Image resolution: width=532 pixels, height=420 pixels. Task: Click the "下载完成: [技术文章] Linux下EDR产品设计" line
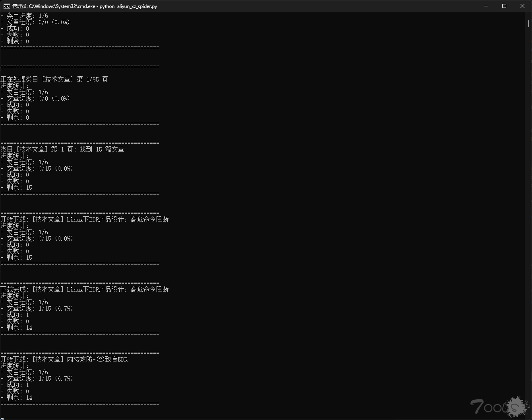pos(85,290)
